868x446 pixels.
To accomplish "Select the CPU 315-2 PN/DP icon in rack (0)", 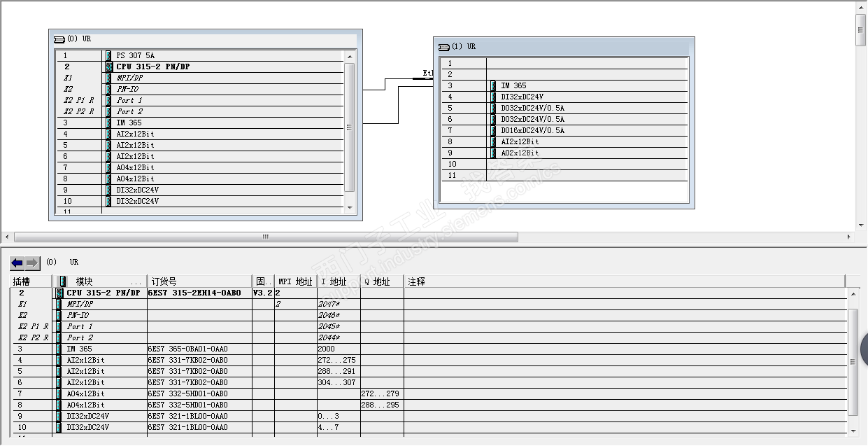I will tap(109, 67).
